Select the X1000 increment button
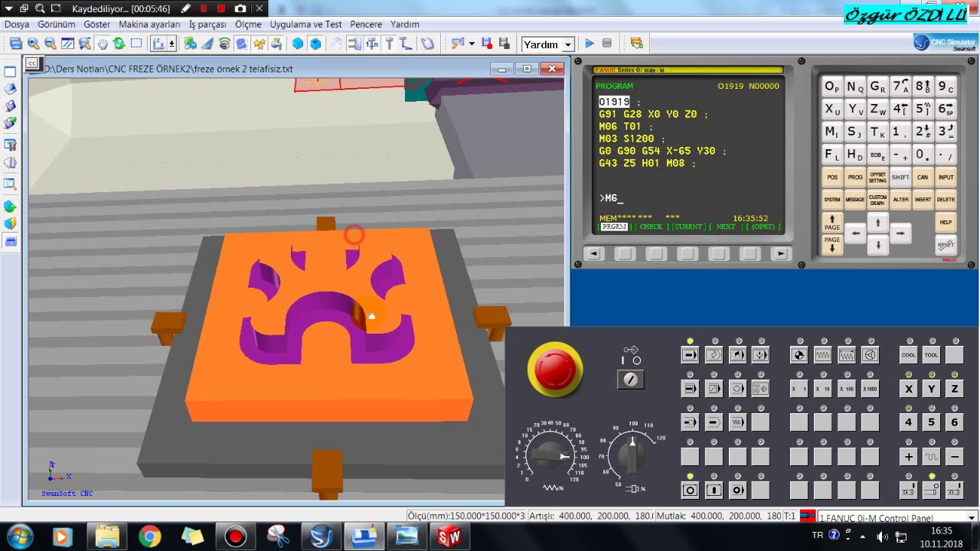The height and width of the screenshot is (551, 980). click(870, 389)
